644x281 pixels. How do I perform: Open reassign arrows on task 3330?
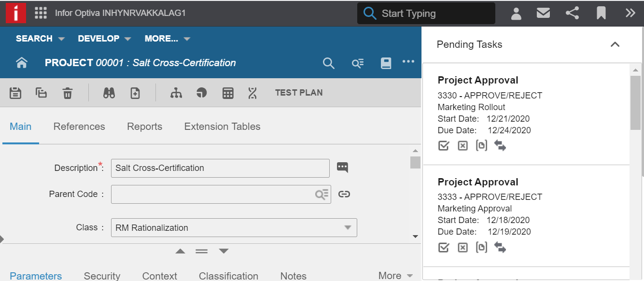click(x=500, y=145)
